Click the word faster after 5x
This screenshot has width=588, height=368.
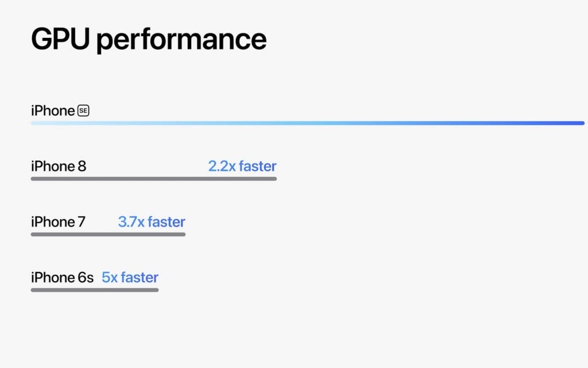[140, 278]
